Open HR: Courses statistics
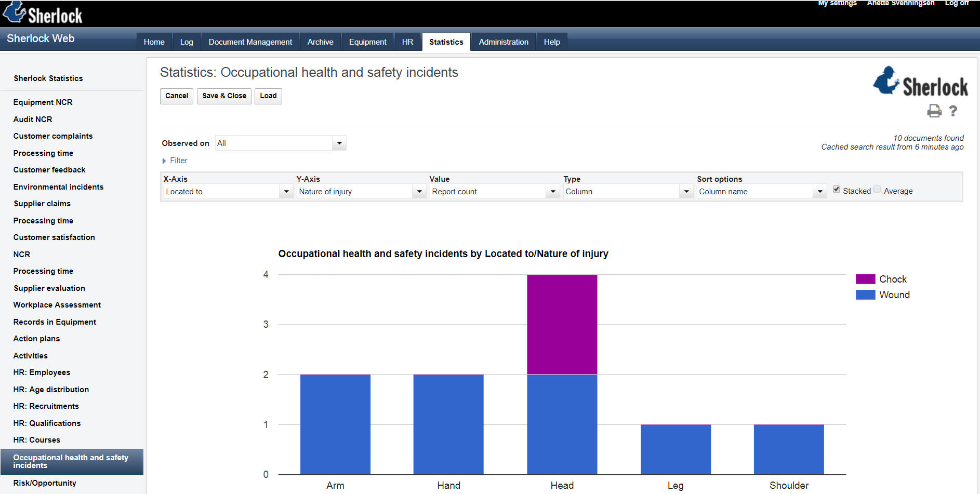This screenshot has width=980, height=494. click(x=37, y=440)
